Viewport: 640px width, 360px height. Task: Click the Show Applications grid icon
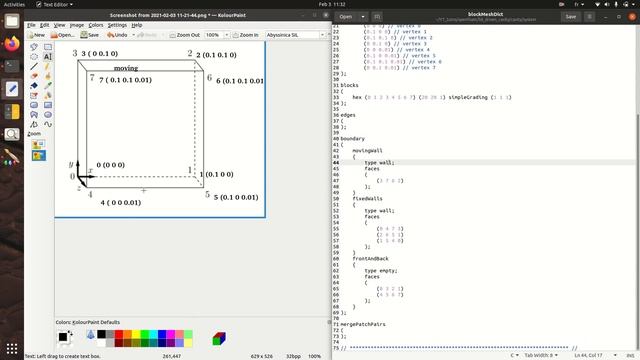coord(12,349)
